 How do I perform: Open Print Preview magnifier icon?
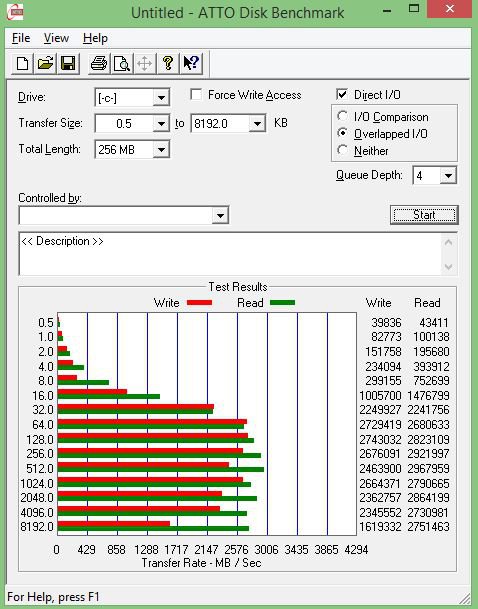pyautogui.click(x=122, y=63)
